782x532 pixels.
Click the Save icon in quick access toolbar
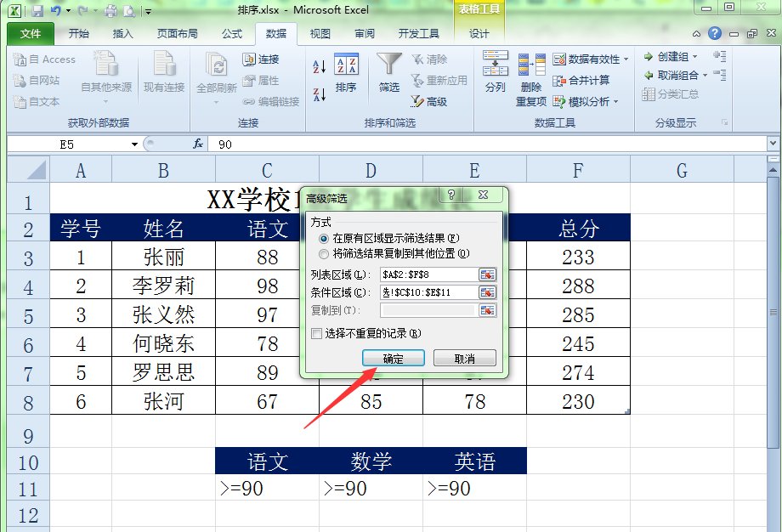pos(37,10)
